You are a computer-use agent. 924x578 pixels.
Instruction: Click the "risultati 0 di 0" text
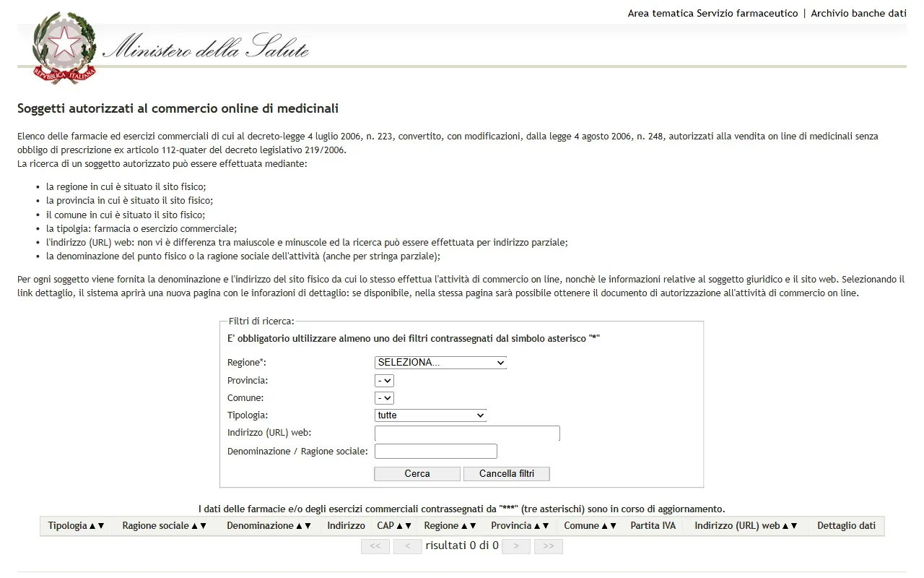click(462, 545)
